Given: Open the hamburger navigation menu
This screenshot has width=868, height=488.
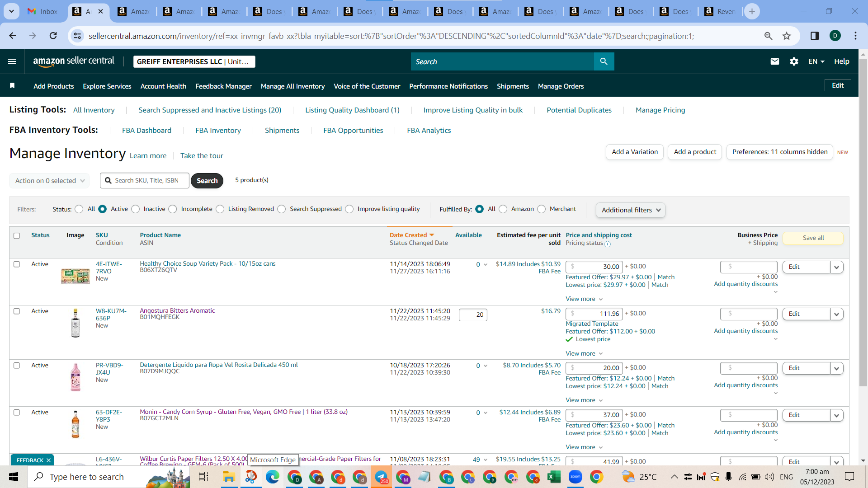Looking at the screenshot, I should 12,61.
